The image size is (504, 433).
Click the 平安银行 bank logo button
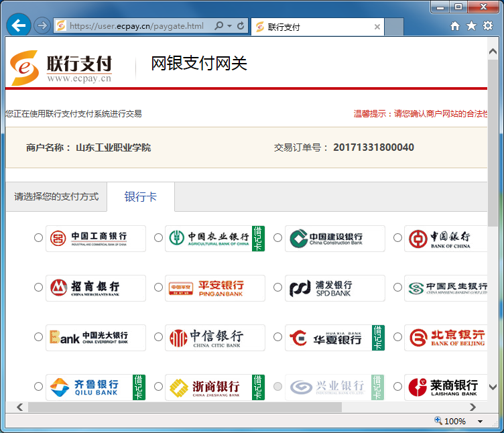(x=214, y=288)
